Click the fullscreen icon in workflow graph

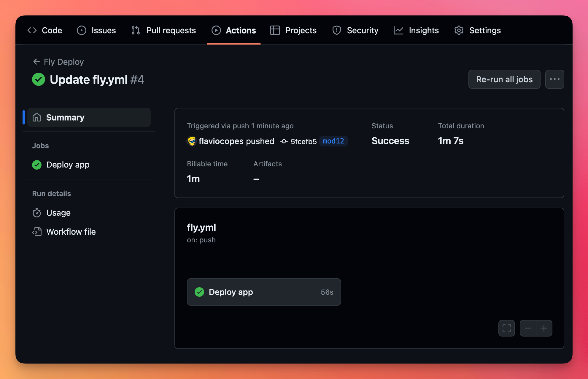pos(506,328)
